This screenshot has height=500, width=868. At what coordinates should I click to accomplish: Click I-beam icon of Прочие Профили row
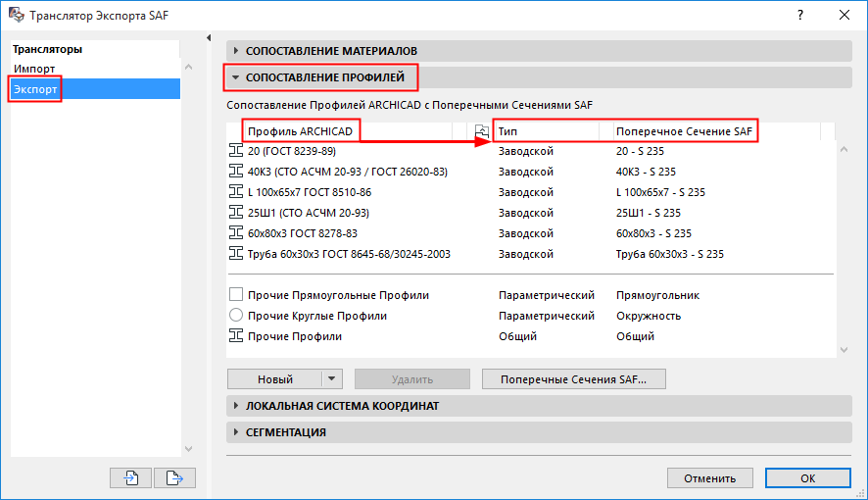click(235, 336)
